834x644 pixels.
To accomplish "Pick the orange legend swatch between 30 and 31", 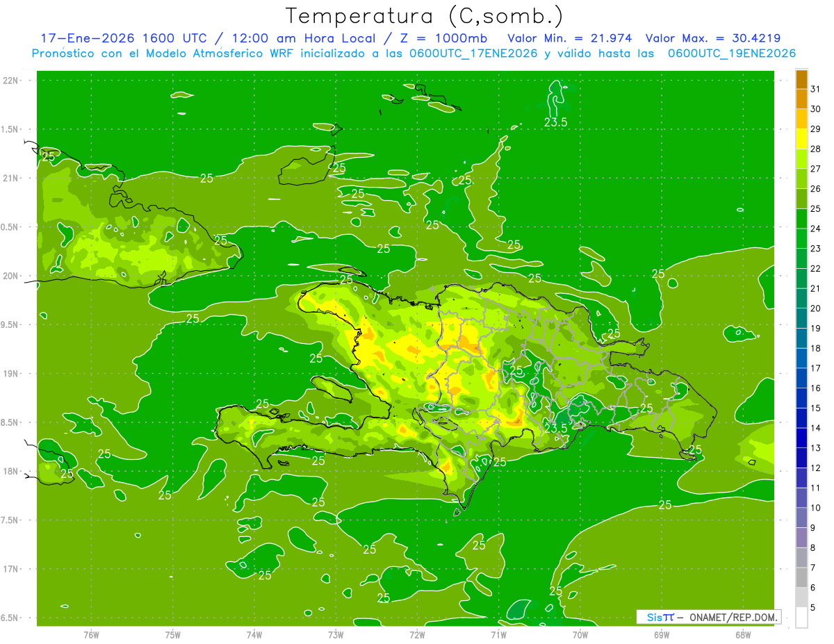I will [801, 99].
